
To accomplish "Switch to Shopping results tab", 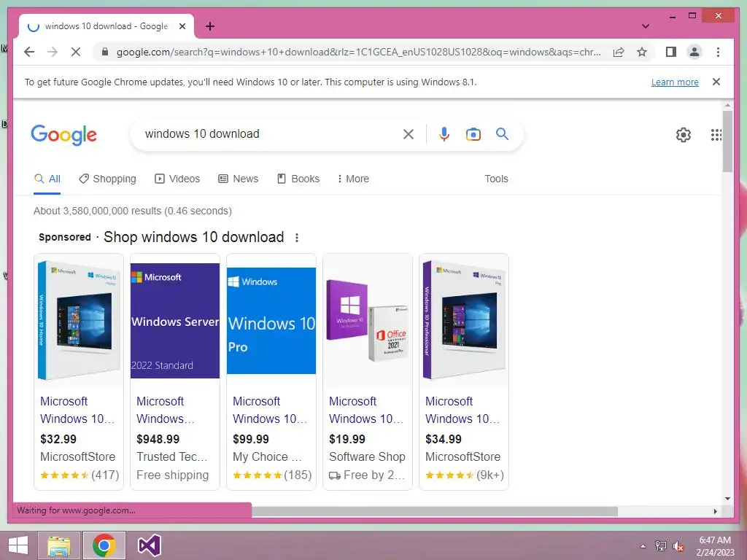I will coord(108,179).
